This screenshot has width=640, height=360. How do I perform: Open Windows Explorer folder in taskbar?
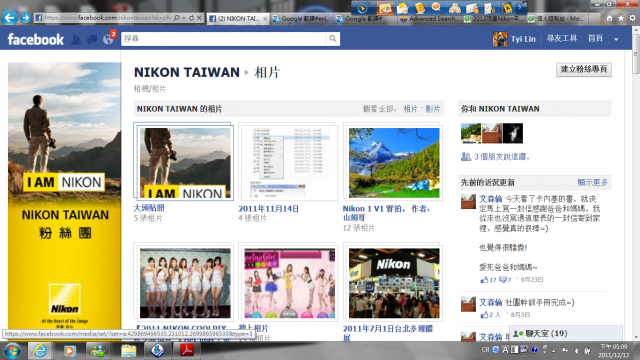129,351
